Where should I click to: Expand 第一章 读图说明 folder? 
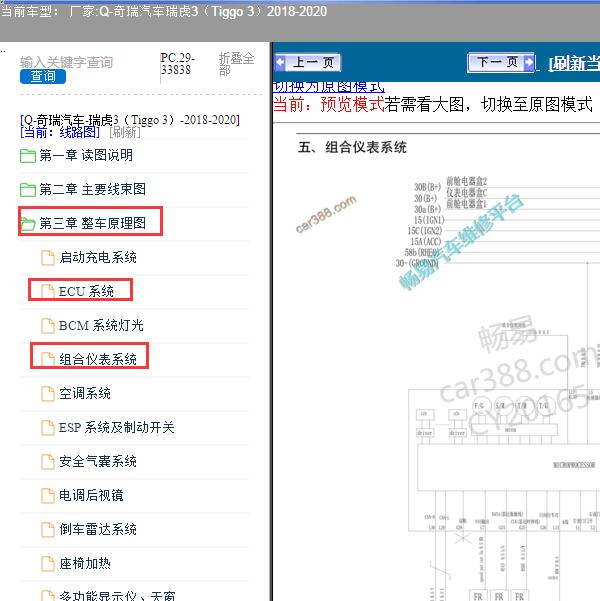coord(86,156)
